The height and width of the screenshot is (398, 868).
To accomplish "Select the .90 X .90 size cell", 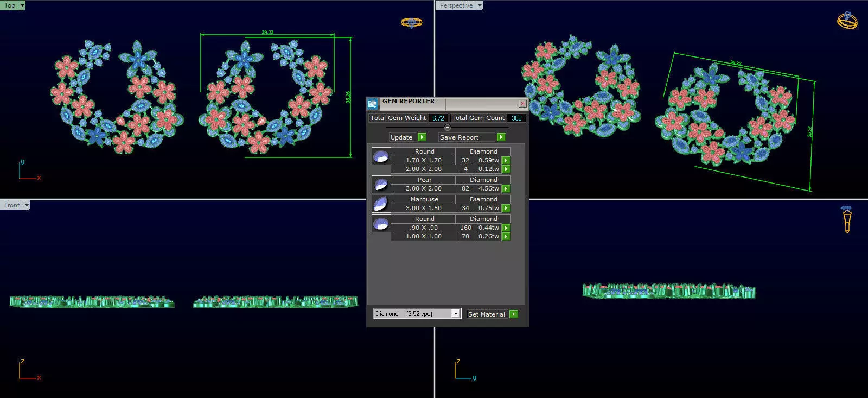I will 423,228.
